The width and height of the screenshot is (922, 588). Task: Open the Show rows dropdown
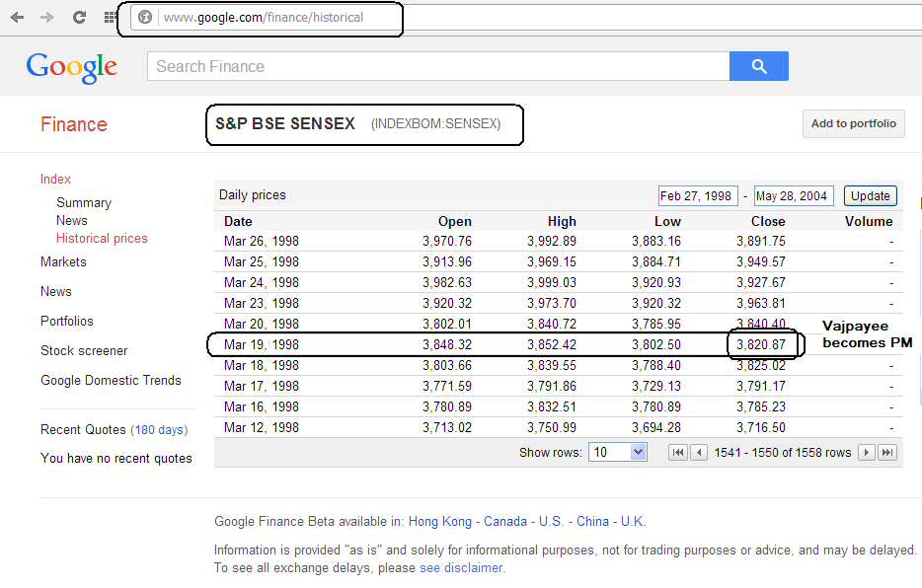(x=617, y=452)
